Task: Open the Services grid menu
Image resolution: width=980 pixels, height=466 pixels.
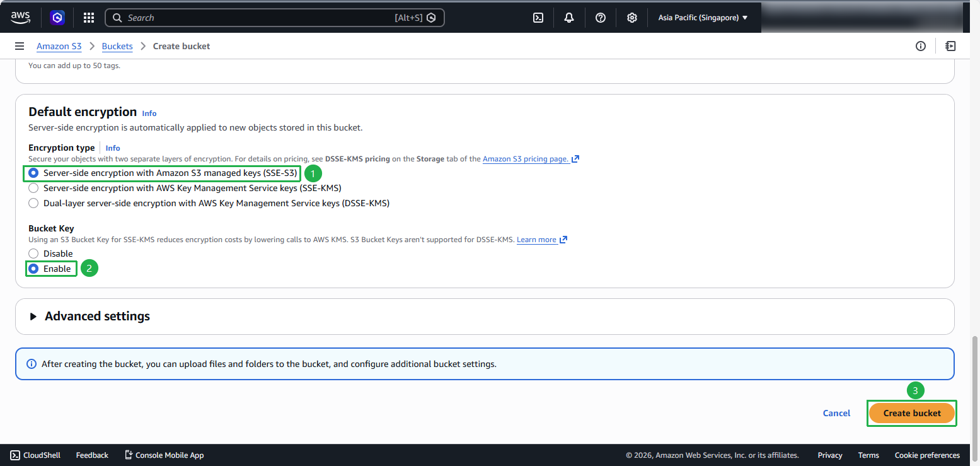Action: pyautogui.click(x=89, y=18)
